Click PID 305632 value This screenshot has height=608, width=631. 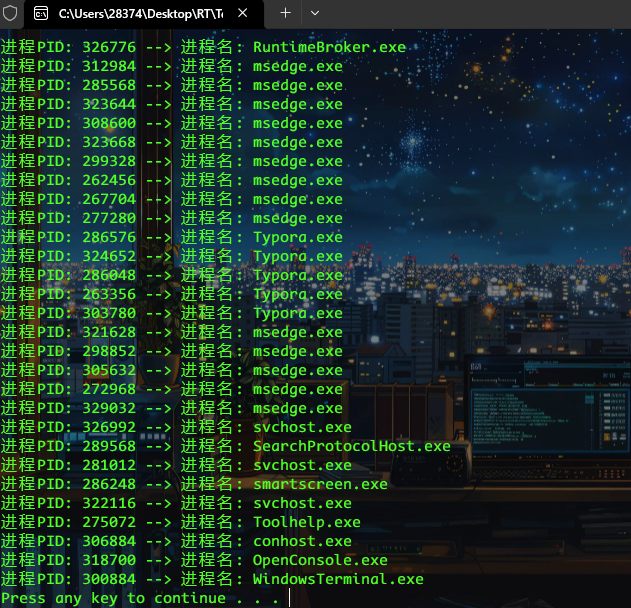point(109,370)
